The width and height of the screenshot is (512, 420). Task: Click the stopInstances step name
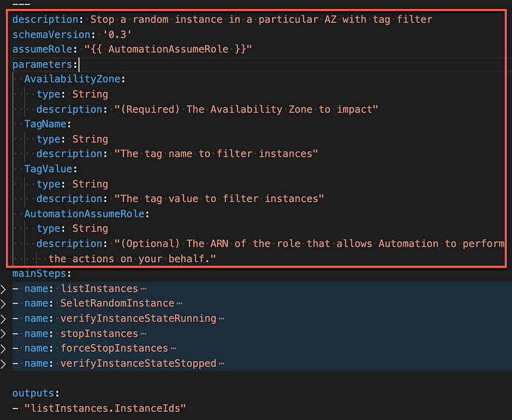coord(99,334)
